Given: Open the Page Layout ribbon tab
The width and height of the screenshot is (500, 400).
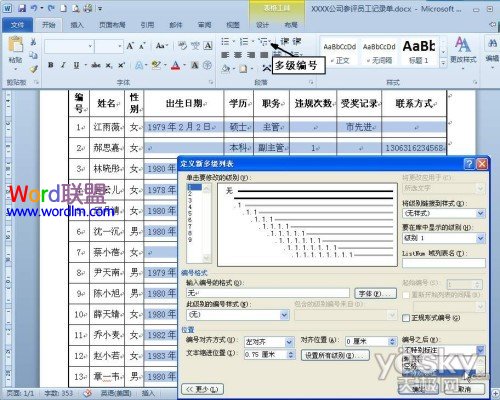Looking at the screenshot, I should coord(112,25).
